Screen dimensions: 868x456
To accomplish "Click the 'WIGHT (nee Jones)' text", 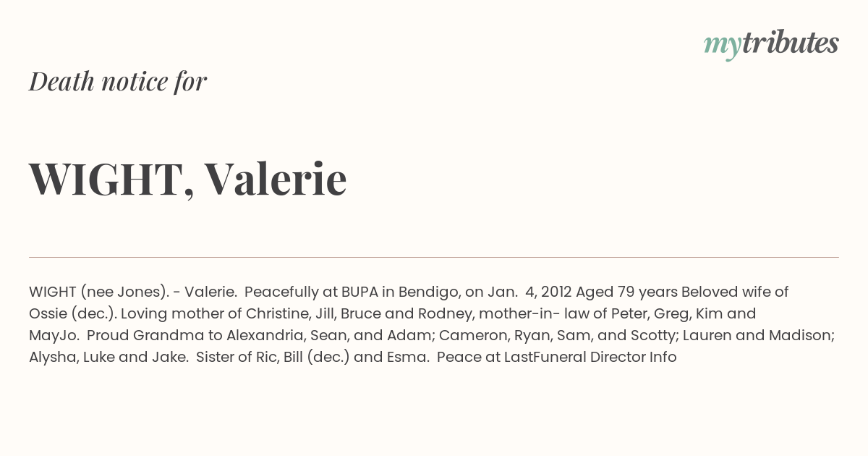I will click(99, 292).
